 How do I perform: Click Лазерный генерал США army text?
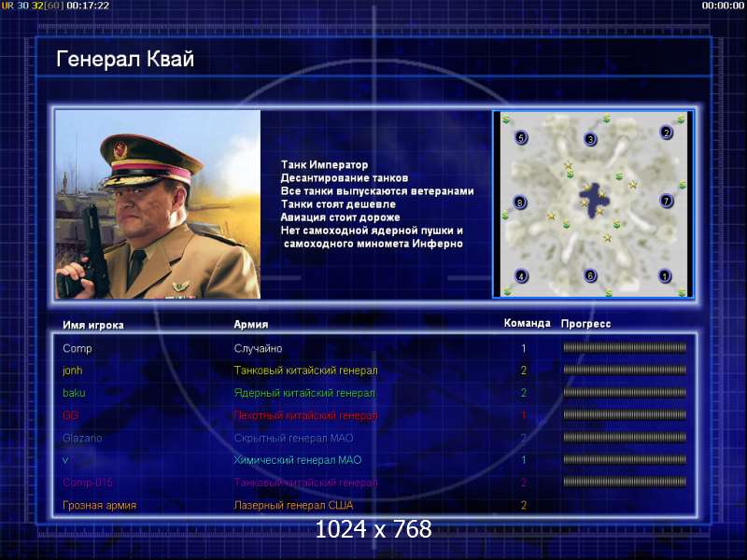click(x=293, y=505)
